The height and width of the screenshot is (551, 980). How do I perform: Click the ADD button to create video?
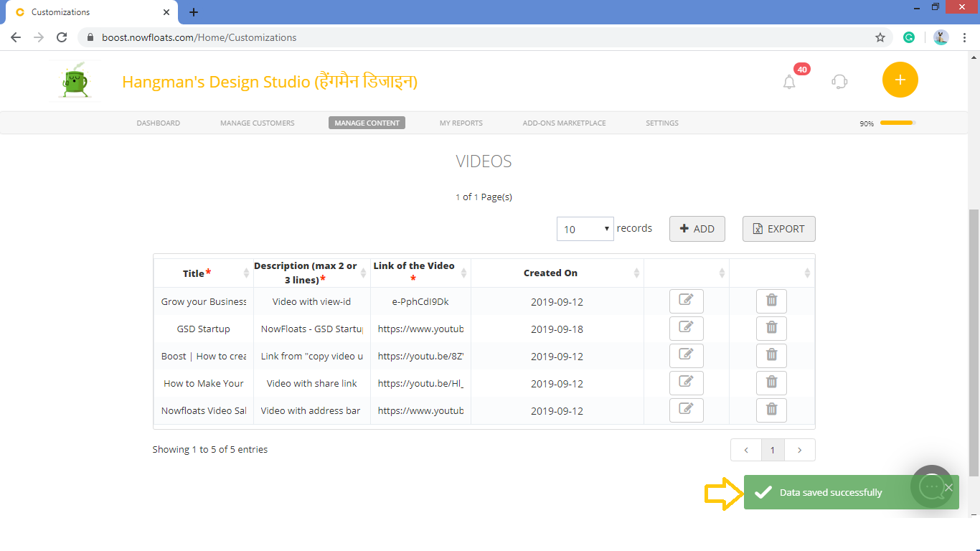697,228
